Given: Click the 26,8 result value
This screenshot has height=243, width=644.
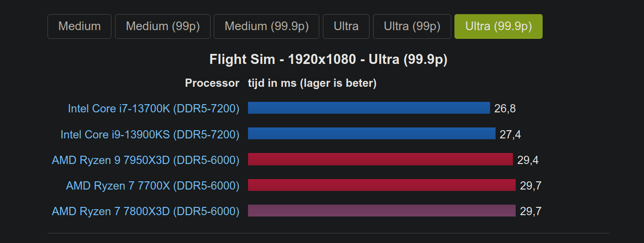Looking at the screenshot, I should coord(505,108).
